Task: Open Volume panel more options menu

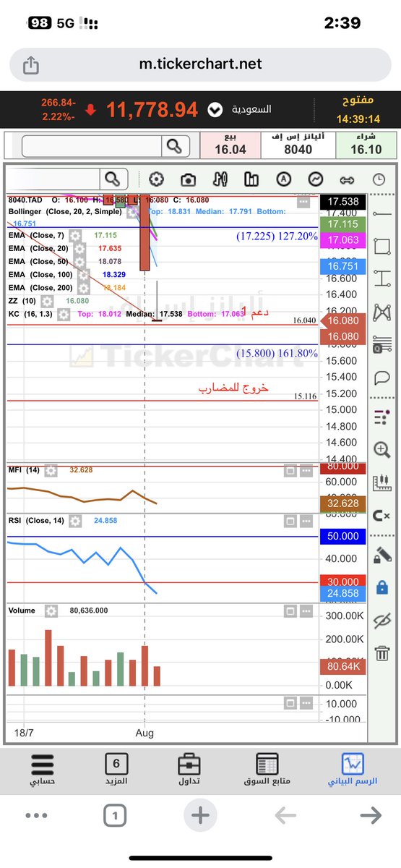Action: pyautogui.click(x=306, y=611)
